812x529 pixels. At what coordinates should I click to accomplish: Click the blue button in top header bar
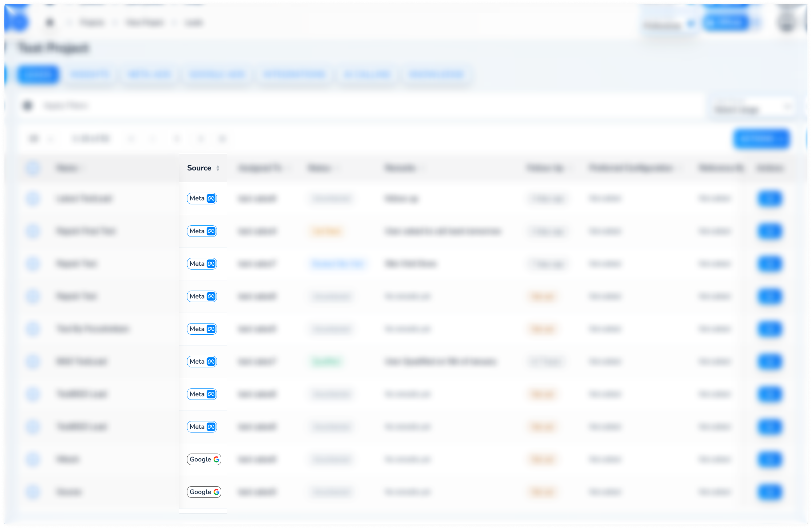pyautogui.click(x=726, y=23)
